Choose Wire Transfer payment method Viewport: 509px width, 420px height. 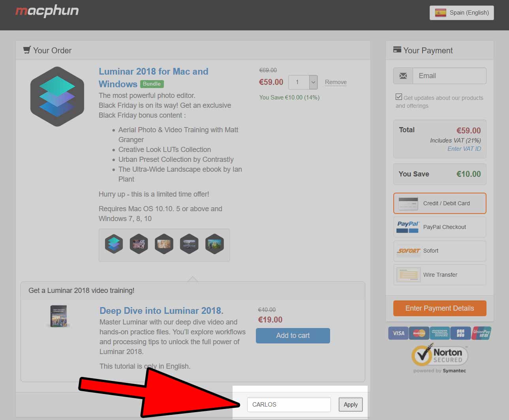(x=440, y=275)
